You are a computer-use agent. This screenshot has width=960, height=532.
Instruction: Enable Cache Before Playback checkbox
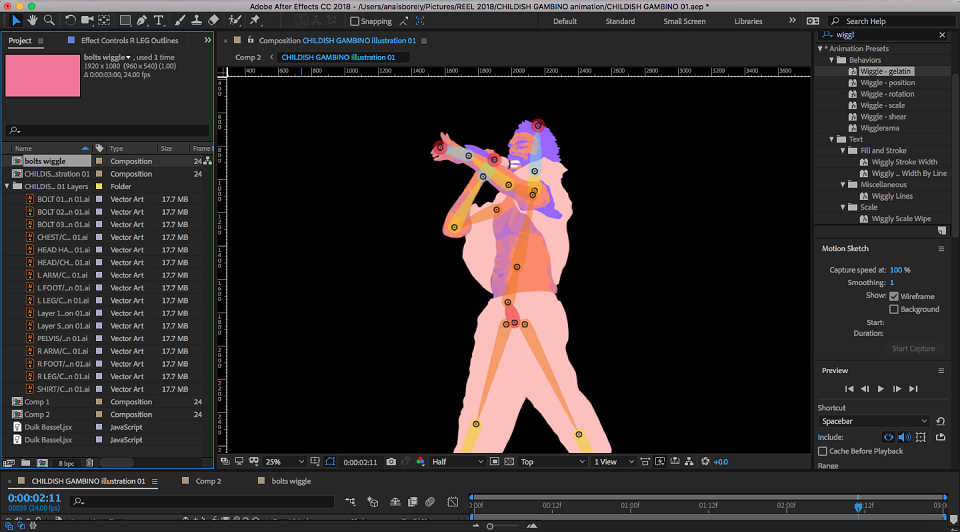823,451
